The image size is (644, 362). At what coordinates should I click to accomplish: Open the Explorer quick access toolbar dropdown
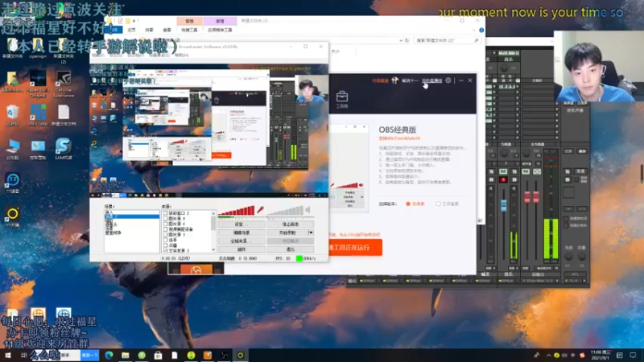pyautogui.click(x=134, y=21)
